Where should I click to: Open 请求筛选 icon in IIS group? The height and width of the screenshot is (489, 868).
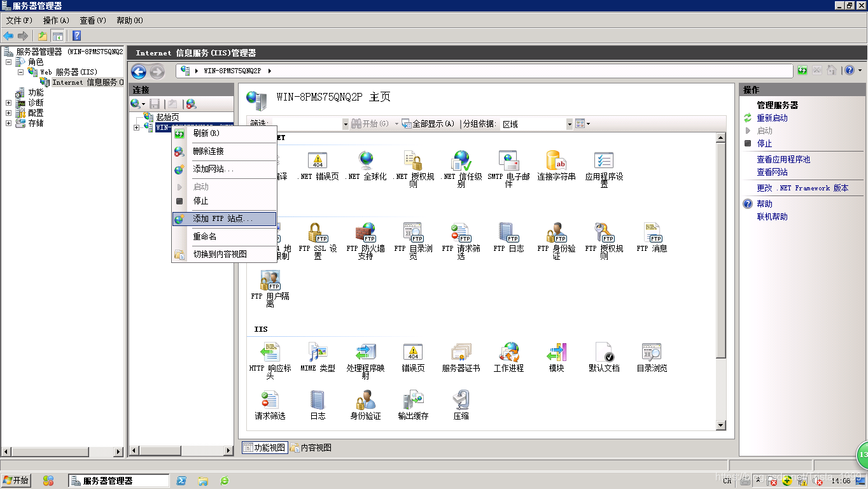(x=270, y=399)
